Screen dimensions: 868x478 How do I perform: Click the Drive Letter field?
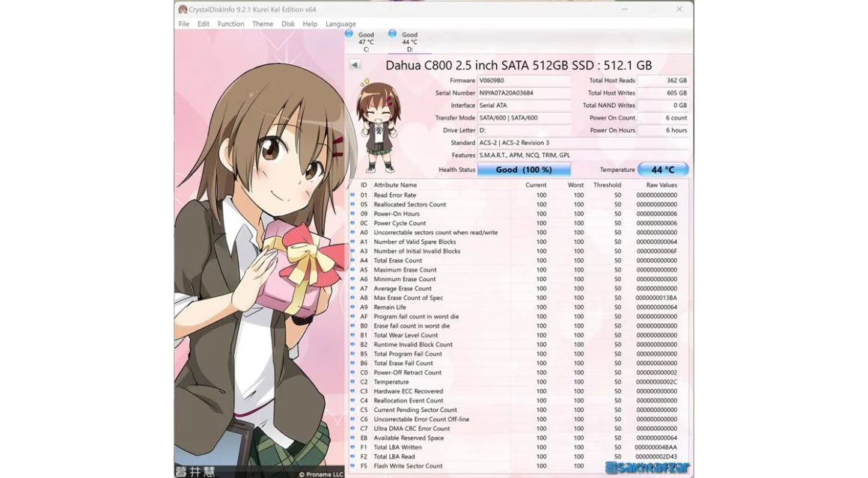click(524, 130)
